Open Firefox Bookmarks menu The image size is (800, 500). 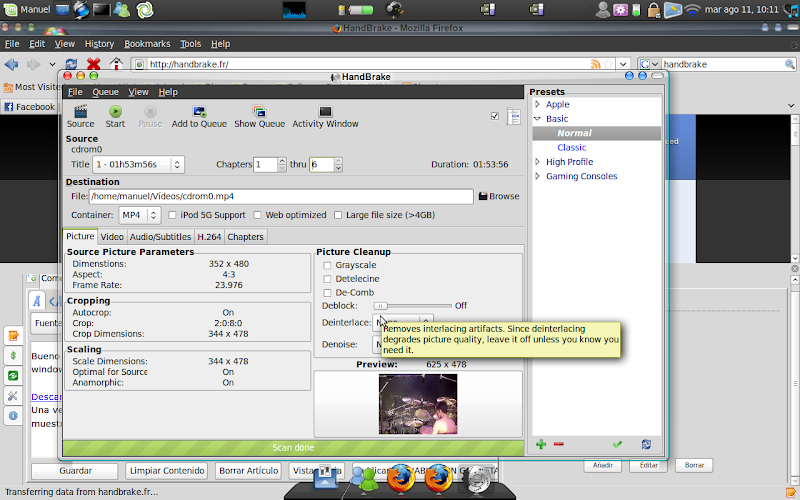(147, 44)
